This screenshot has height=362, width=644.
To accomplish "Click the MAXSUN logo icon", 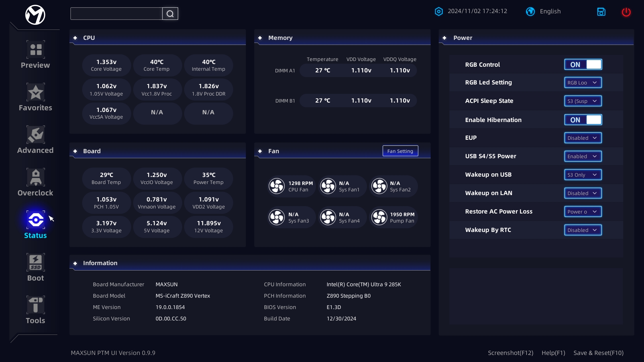I will click(35, 15).
